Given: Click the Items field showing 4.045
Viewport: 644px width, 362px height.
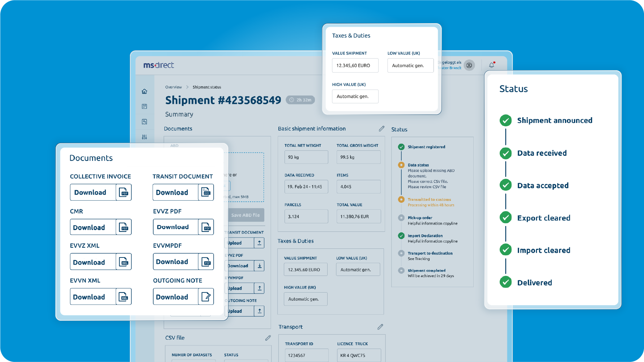Looking at the screenshot, I should pos(359,187).
